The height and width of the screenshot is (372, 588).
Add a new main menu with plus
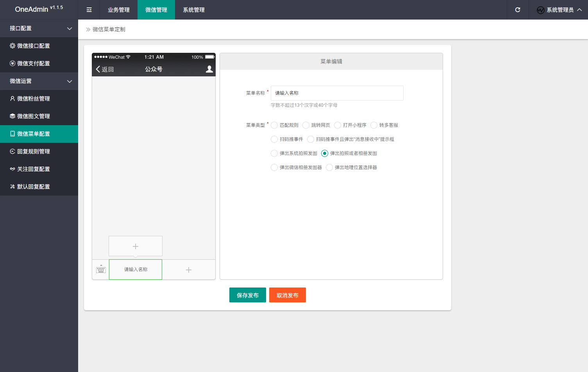point(189,270)
